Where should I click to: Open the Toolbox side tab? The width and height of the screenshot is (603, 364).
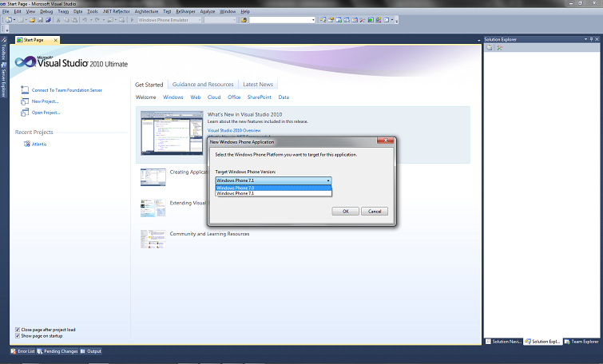pos(3,49)
